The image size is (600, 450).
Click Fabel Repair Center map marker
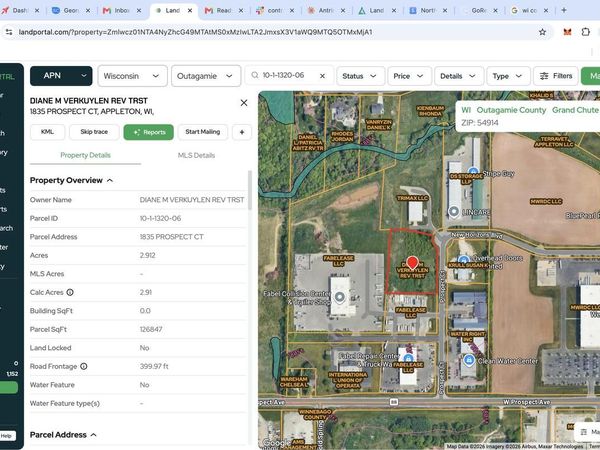(x=408, y=358)
